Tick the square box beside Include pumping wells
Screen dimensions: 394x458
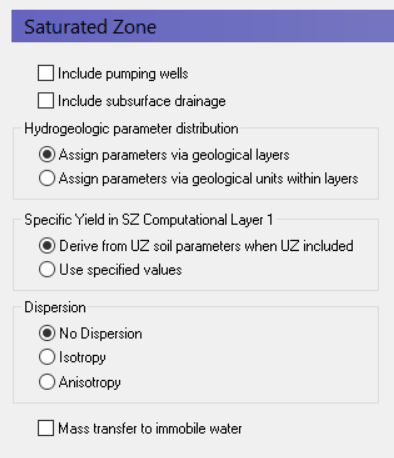coord(46,73)
